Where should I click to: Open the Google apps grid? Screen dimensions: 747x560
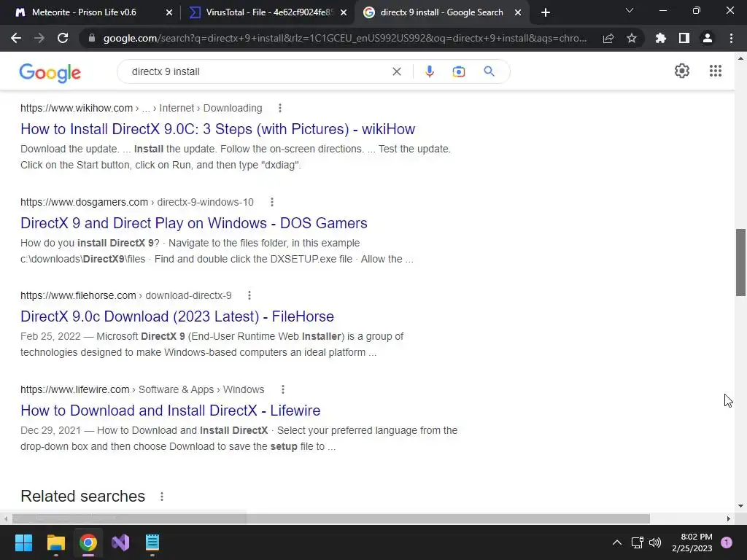[x=715, y=71]
